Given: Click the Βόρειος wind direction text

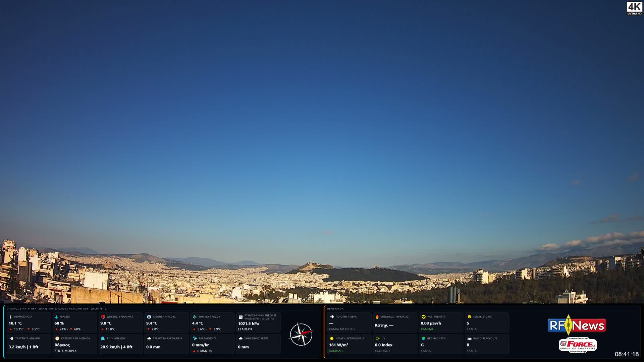Looking at the screenshot, I should tap(62, 345).
